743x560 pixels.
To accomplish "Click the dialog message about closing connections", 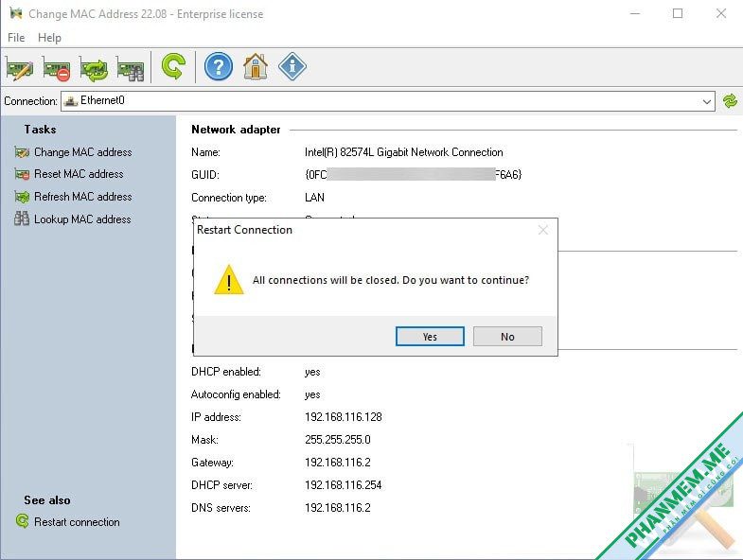I will coord(391,280).
